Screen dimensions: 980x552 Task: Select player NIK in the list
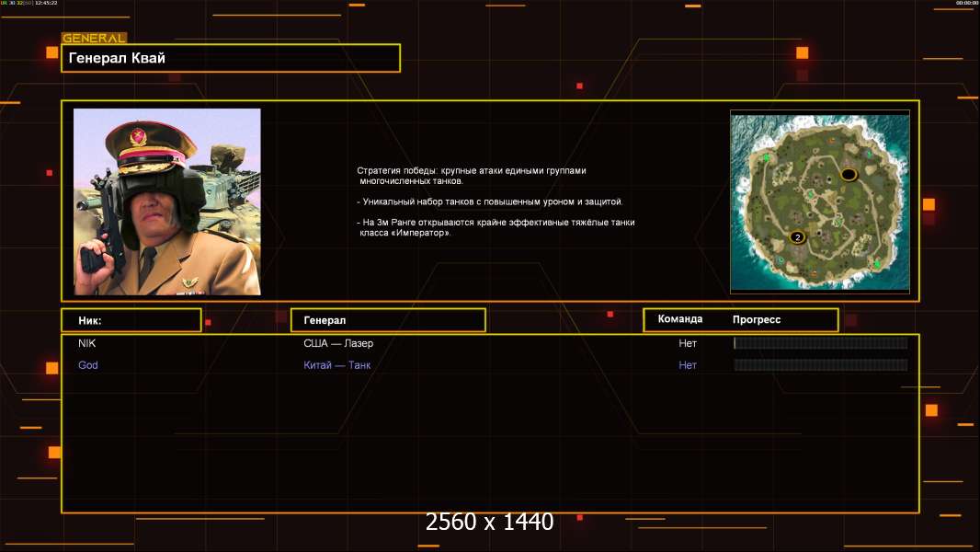pyautogui.click(x=87, y=343)
